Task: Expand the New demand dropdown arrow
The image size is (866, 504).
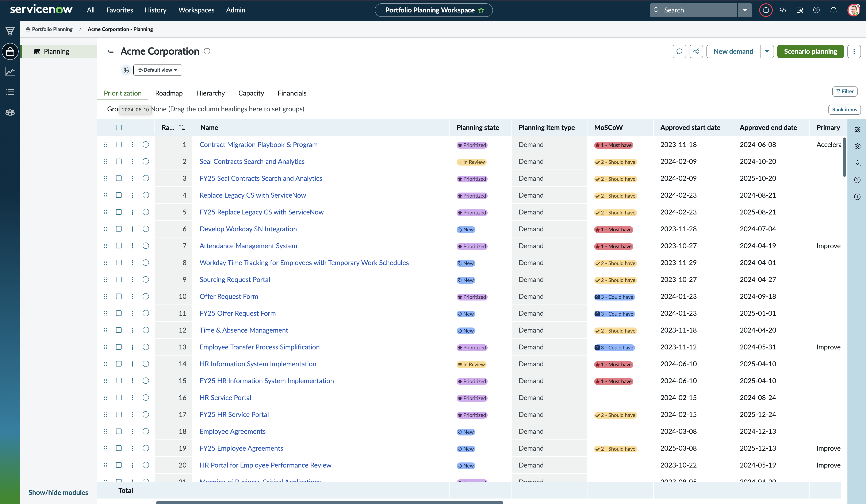Action: (x=767, y=51)
